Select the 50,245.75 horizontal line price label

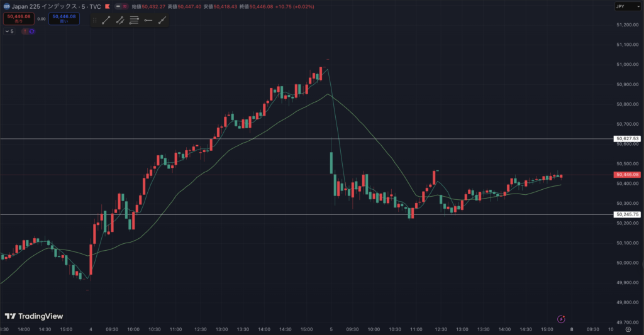627,214
